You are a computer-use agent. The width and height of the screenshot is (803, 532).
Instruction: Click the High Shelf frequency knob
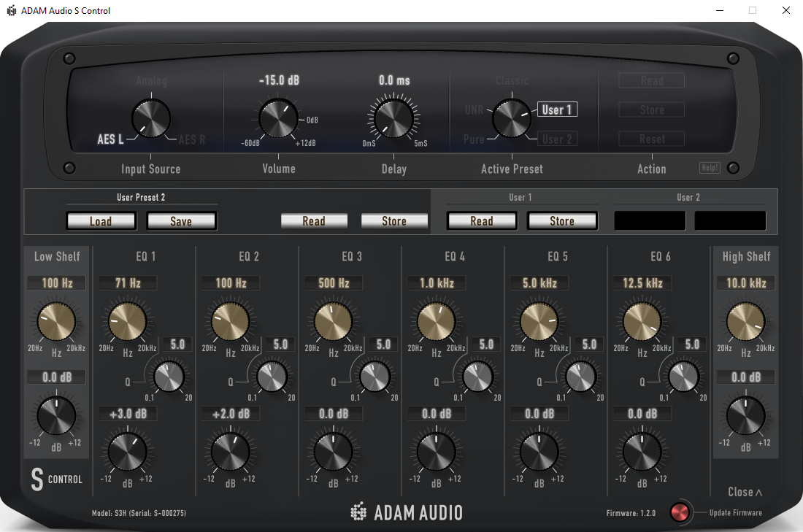click(745, 322)
